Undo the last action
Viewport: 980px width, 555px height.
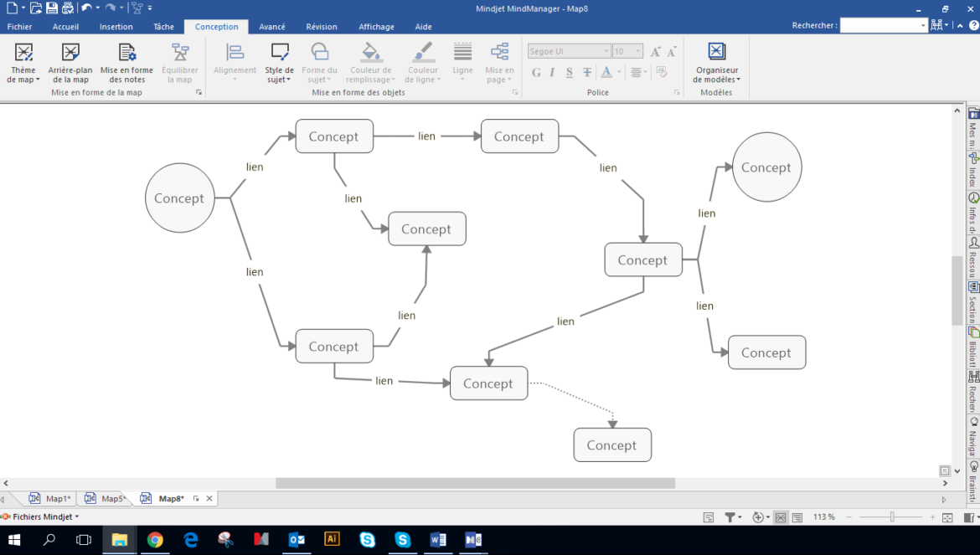click(86, 8)
